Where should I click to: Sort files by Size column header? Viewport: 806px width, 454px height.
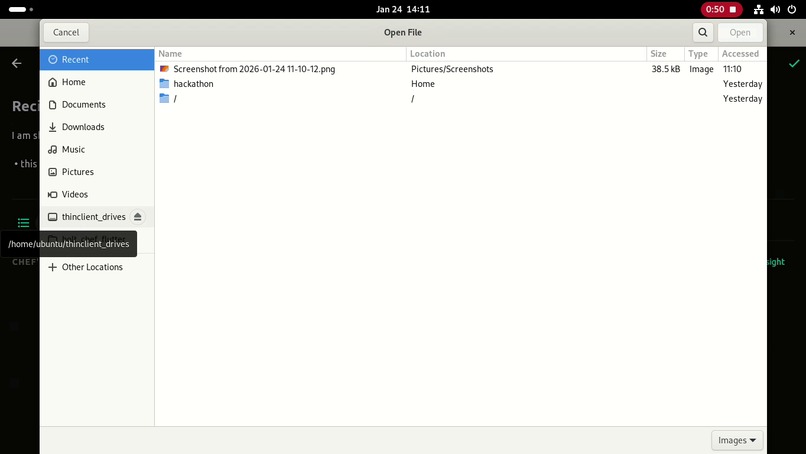coord(665,54)
